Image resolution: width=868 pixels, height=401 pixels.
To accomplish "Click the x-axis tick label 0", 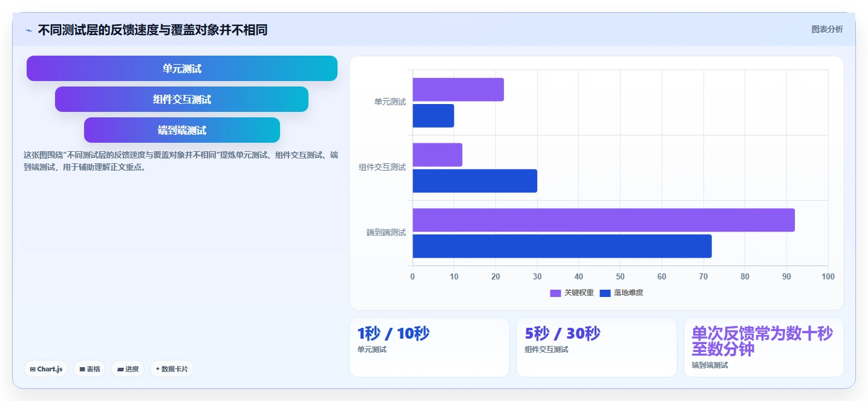I will 413,276.
